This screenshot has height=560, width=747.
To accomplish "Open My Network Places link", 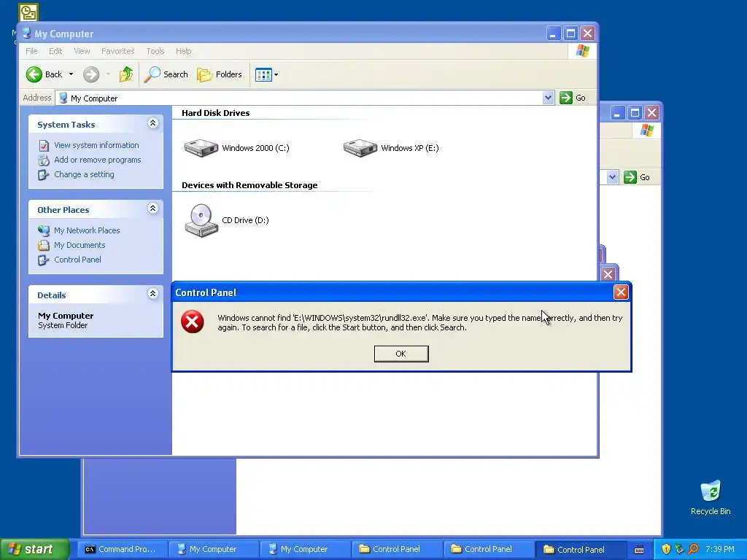I will [x=87, y=230].
